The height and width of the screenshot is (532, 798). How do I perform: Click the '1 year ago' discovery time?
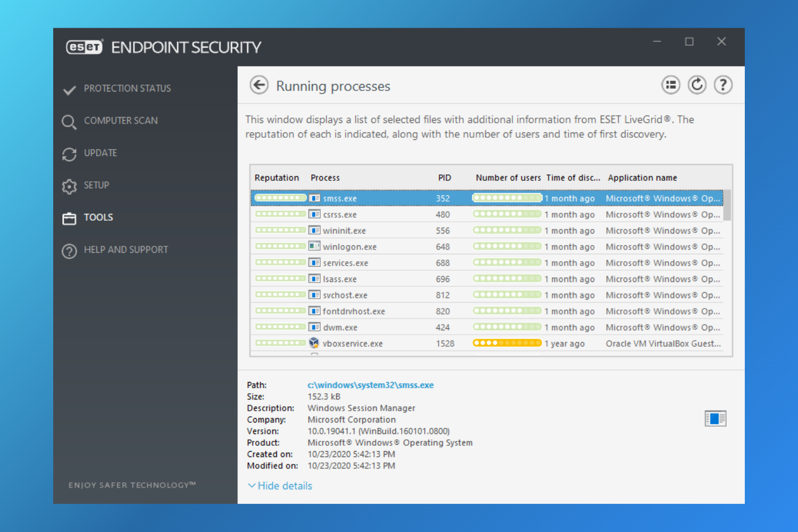564,344
